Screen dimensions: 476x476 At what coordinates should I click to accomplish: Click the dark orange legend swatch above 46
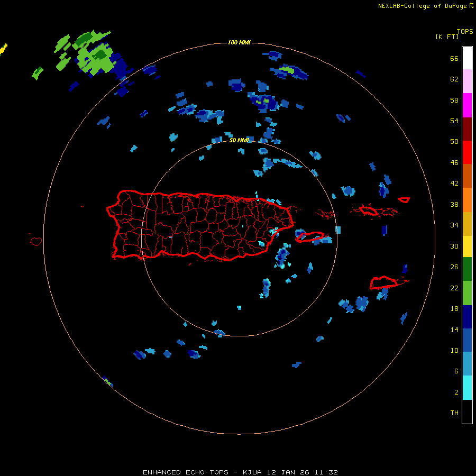point(467,176)
